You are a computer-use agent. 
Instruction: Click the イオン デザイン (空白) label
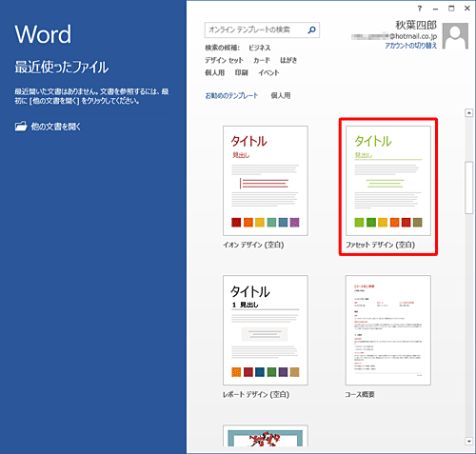coord(253,245)
